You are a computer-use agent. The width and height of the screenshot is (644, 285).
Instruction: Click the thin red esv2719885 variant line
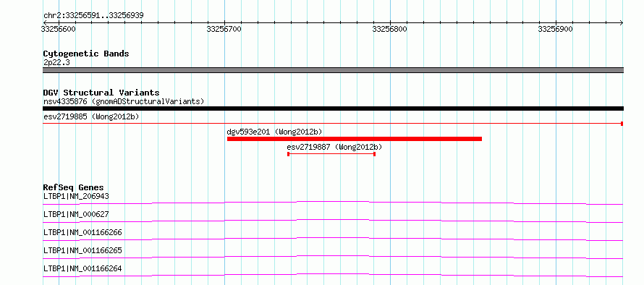333,123
